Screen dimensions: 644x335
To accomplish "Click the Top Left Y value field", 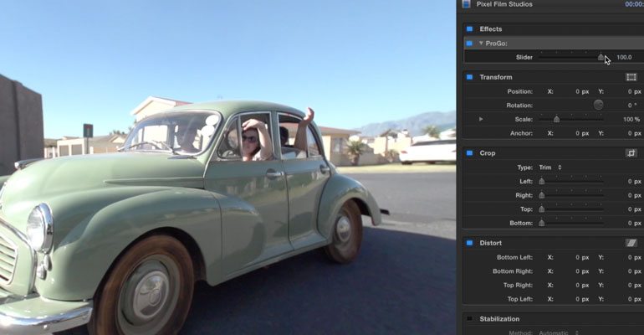I will 634,299.
